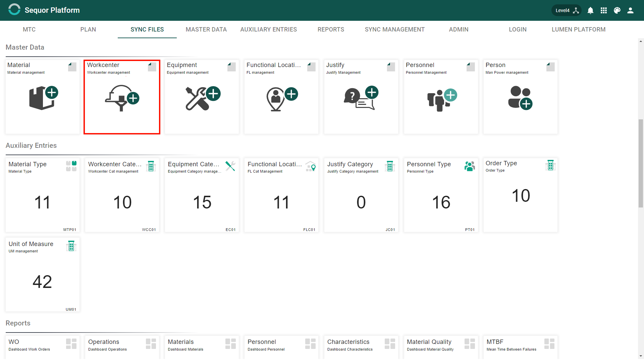Click the Level4 hierarchy button

pyautogui.click(x=567, y=10)
